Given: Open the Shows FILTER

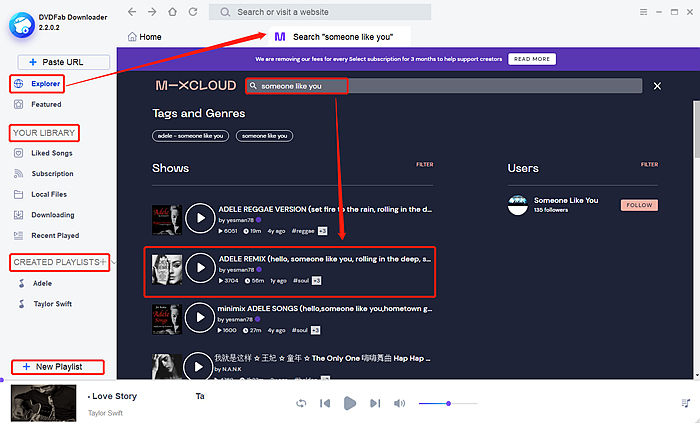Looking at the screenshot, I should click(x=425, y=165).
